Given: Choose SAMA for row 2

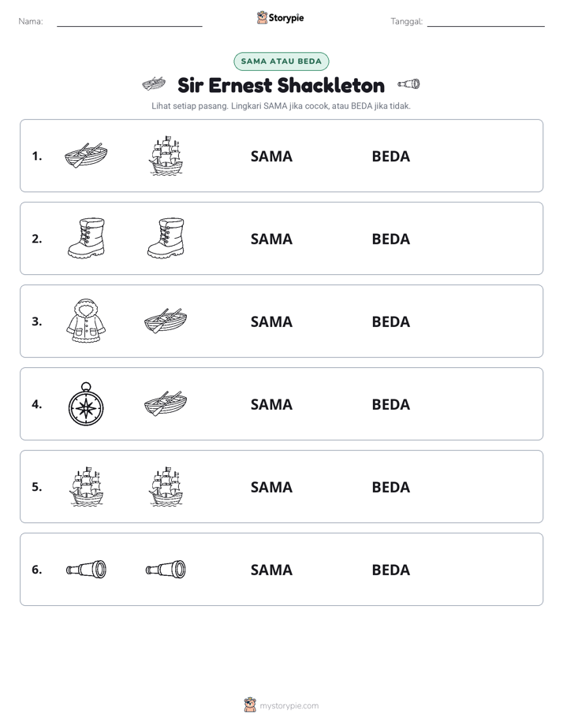Looking at the screenshot, I should [x=271, y=239].
